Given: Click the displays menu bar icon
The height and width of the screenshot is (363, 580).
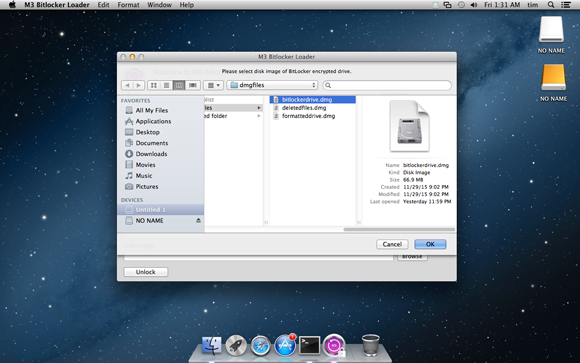Looking at the screenshot, I should click(448, 5).
